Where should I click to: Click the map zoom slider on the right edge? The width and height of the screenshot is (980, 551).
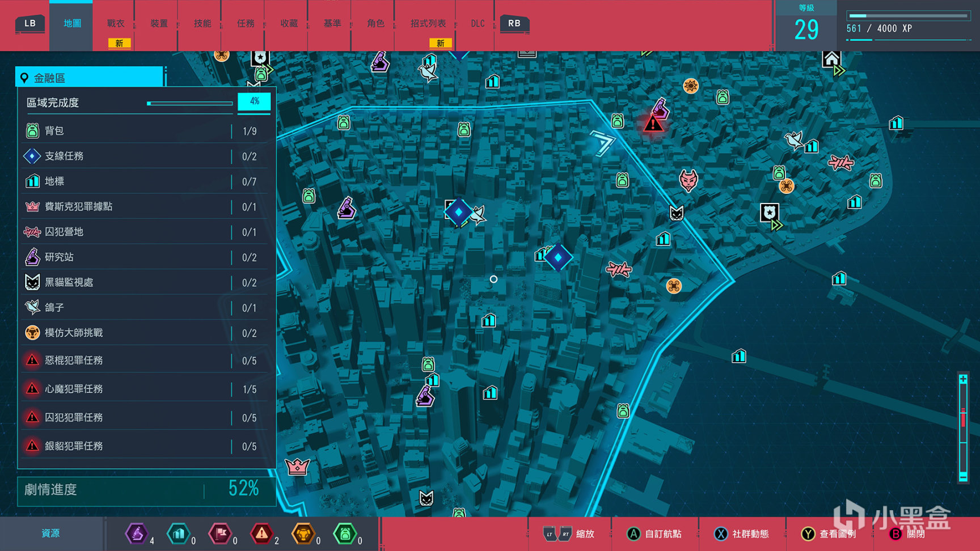tap(963, 428)
